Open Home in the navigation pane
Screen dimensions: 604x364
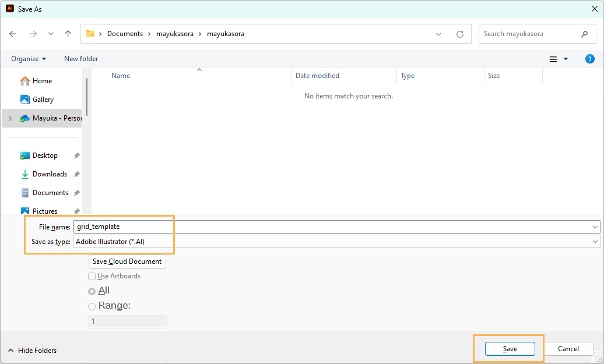click(x=42, y=81)
